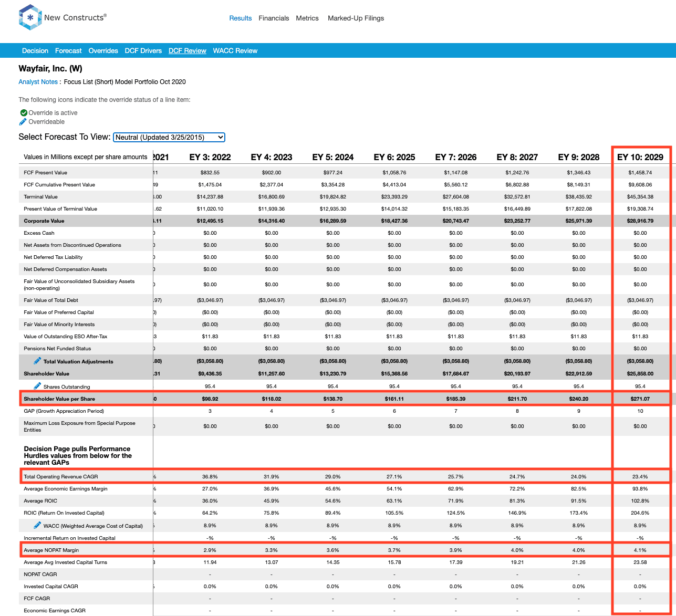
Task: Click the $271.07 share value cell
Action: pyautogui.click(x=640, y=399)
